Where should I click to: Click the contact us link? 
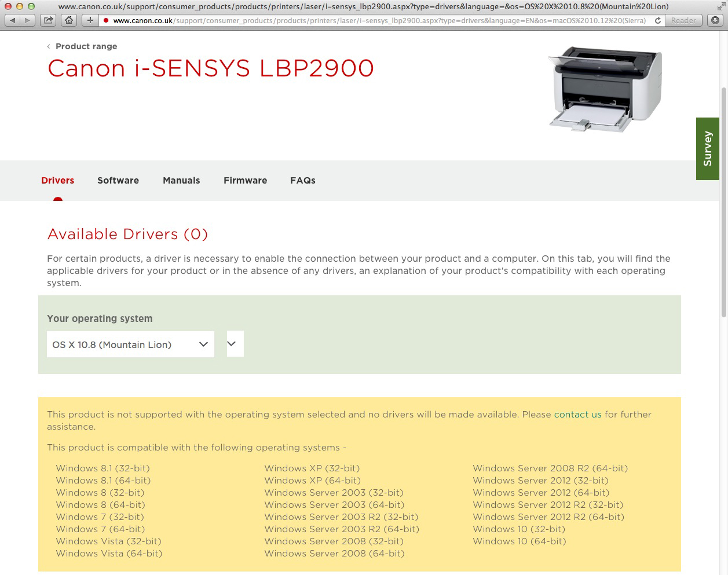click(x=577, y=415)
